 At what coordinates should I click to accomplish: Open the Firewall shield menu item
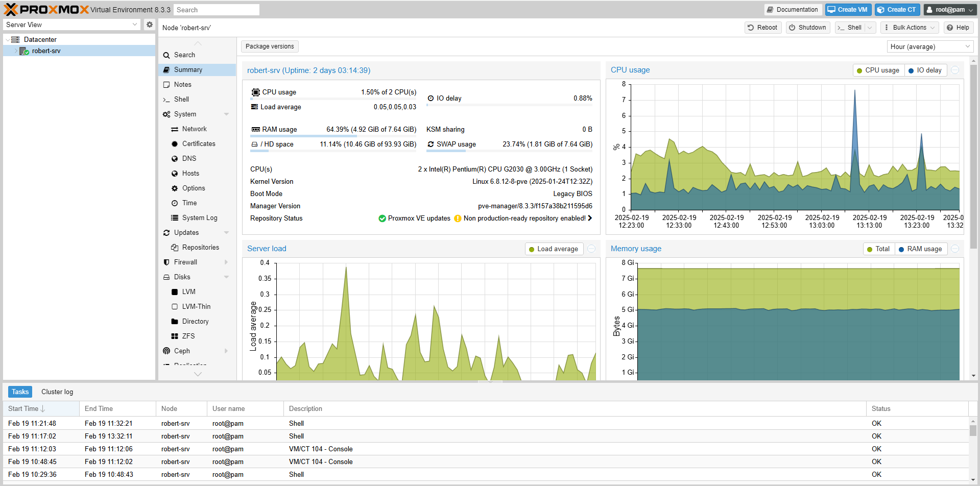pyautogui.click(x=185, y=262)
